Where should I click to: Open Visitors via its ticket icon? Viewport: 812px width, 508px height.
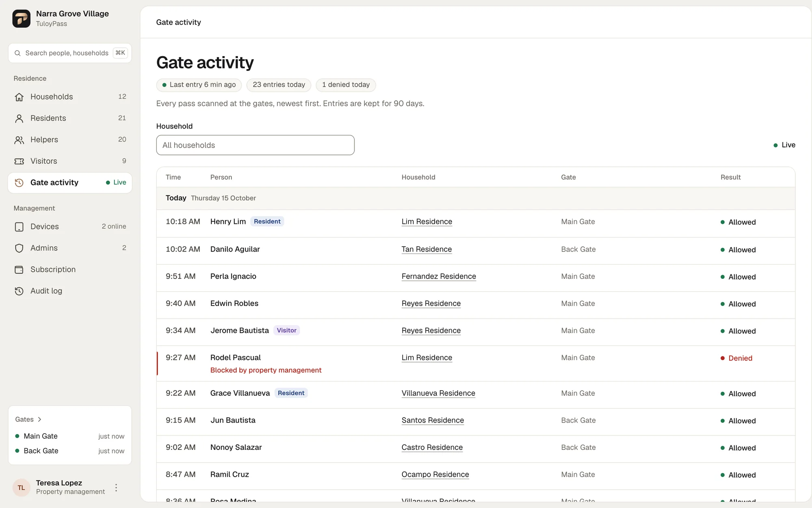pos(19,161)
